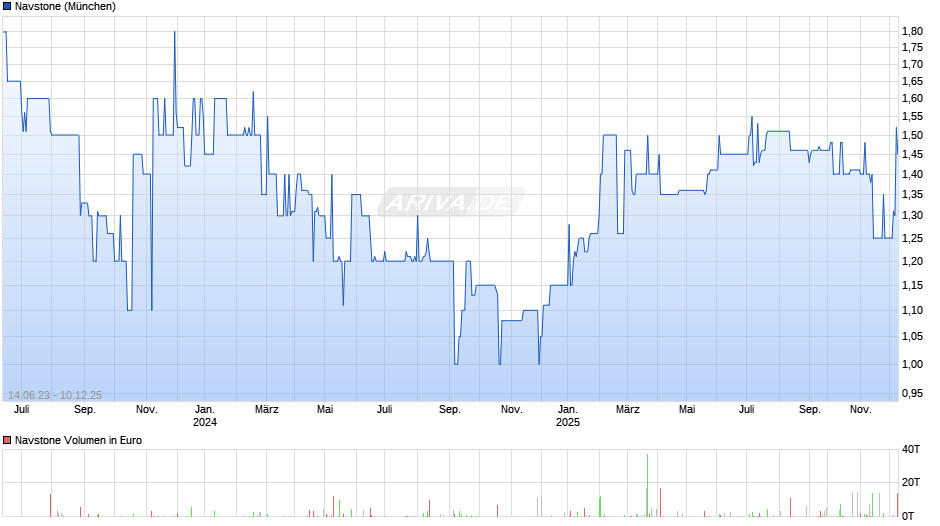Click the 1,00 price axis label
The width and height of the screenshot is (940, 526).
[x=912, y=365]
